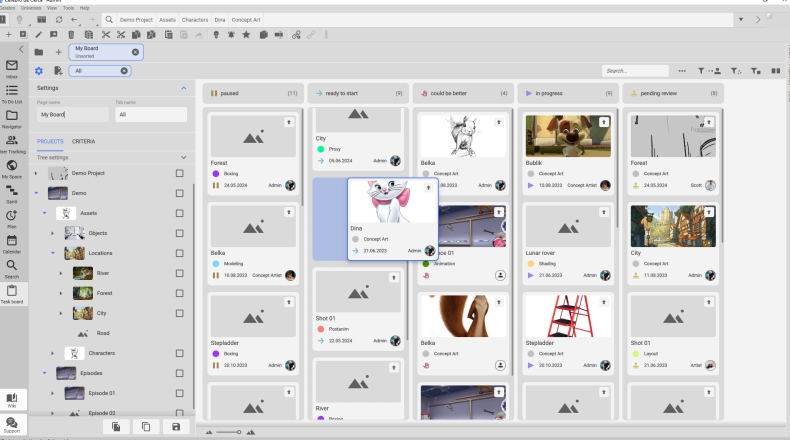Click the star favorite icon in the toolbar
Screen dimensions: 790x440
click(x=246, y=35)
